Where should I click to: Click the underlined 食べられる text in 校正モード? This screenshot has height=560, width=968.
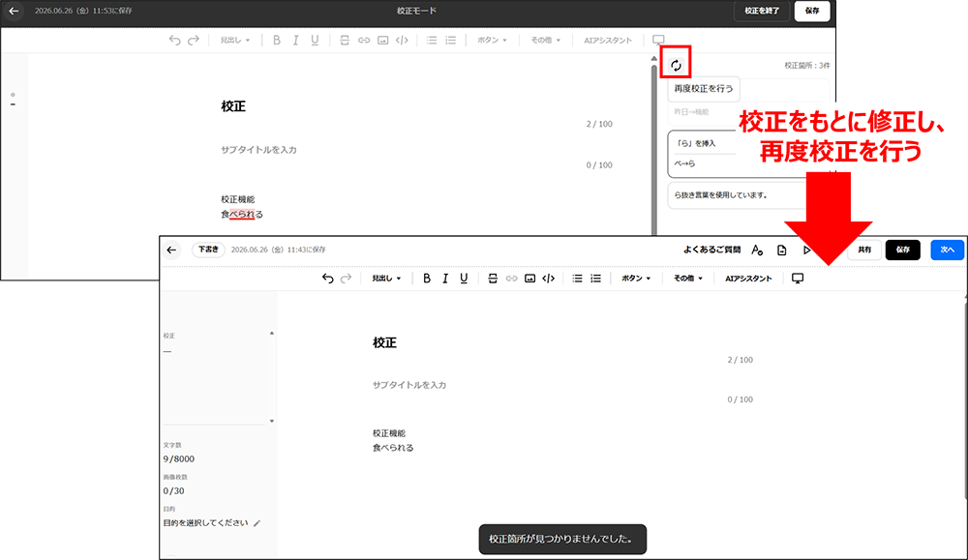[x=242, y=215]
